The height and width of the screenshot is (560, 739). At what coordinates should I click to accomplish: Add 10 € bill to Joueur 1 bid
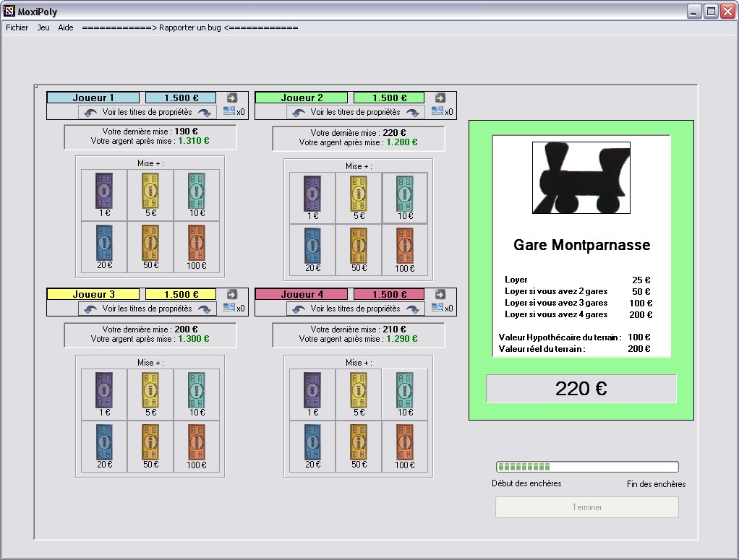pos(197,194)
